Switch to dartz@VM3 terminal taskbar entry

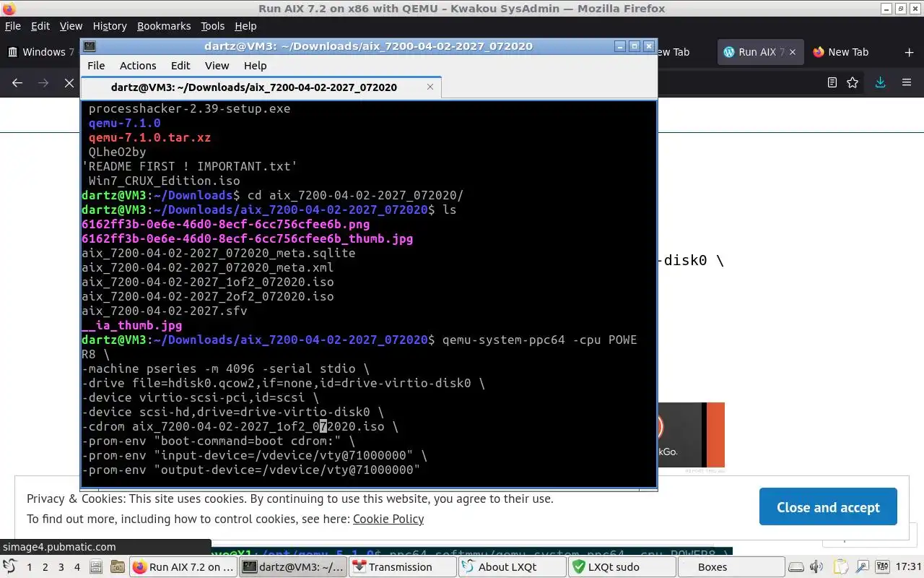point(293,567)
